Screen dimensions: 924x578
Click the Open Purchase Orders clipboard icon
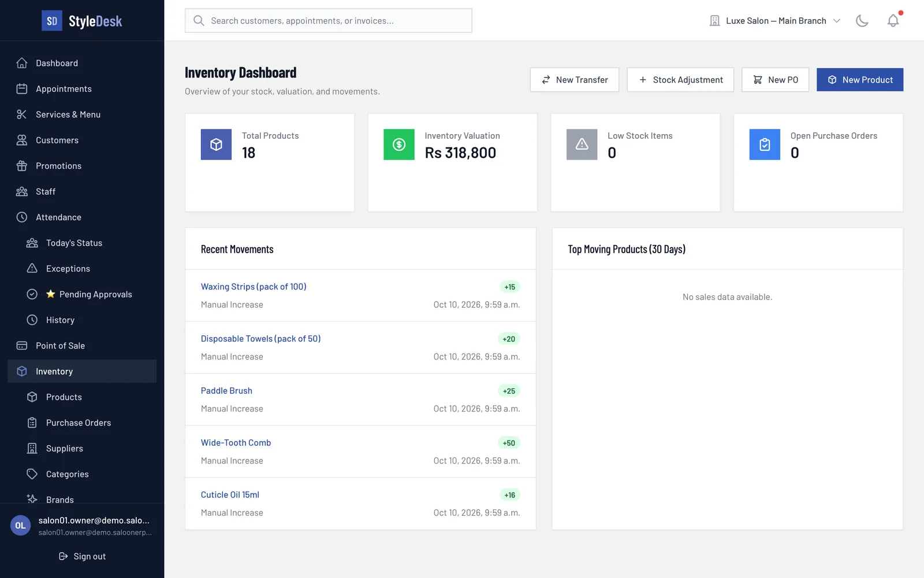point(765,144)
